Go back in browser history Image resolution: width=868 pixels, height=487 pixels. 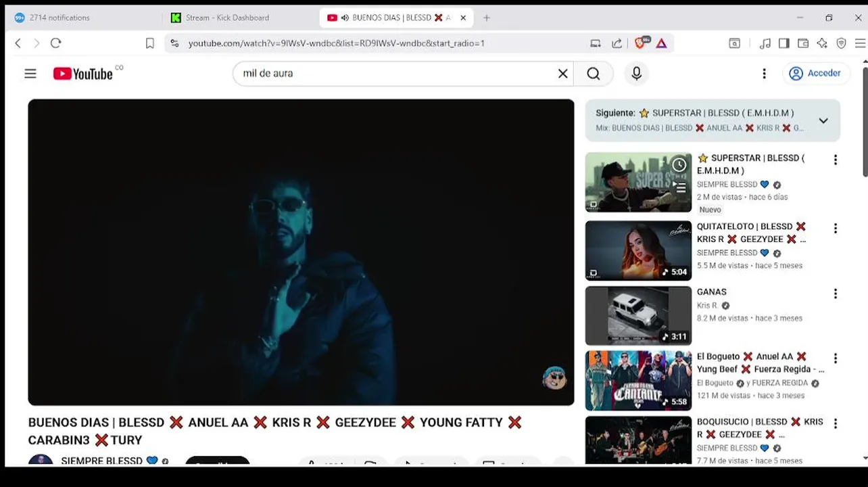[18, 43]
